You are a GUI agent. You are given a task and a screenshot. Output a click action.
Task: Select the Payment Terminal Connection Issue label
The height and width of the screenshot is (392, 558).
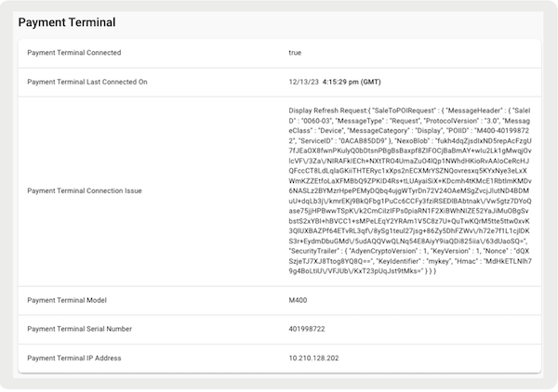[x=85, y=190]
